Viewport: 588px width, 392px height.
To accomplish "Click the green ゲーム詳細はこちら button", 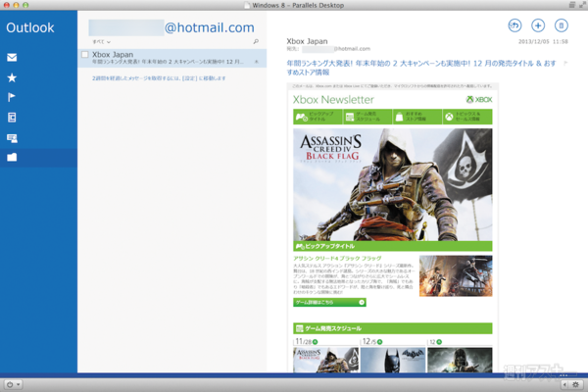I will (329, 303).
